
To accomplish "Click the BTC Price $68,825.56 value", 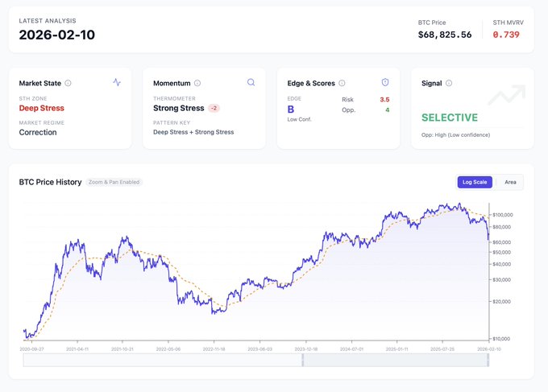I will click(x=444, y=35).
